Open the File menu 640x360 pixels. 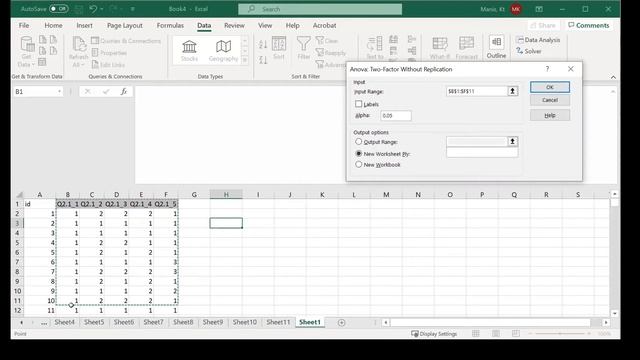click(x=24, y=25)
